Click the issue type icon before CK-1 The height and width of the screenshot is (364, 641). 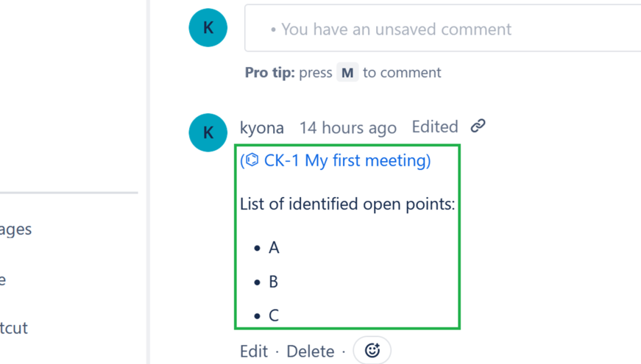pyautogui.click(x=252, y=160)
